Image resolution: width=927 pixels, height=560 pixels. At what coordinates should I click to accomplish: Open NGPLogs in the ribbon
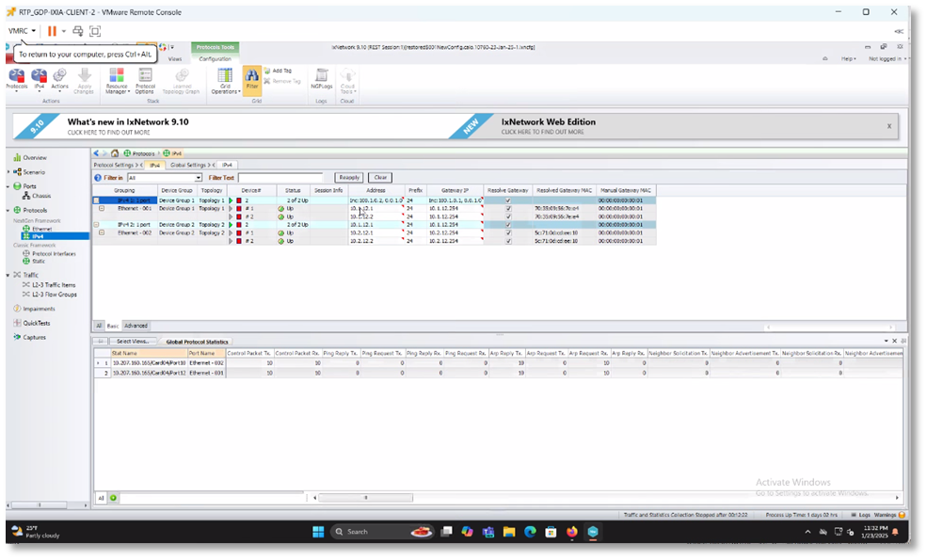(x=322, y=79)
